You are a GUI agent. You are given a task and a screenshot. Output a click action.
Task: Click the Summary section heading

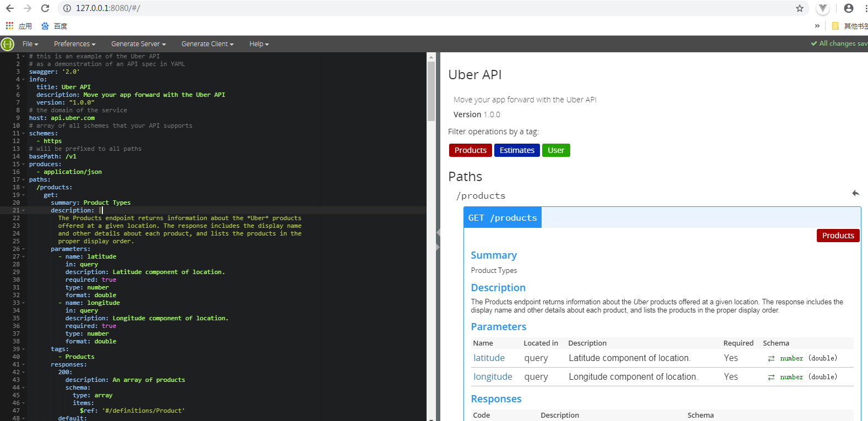coord(494,255)
